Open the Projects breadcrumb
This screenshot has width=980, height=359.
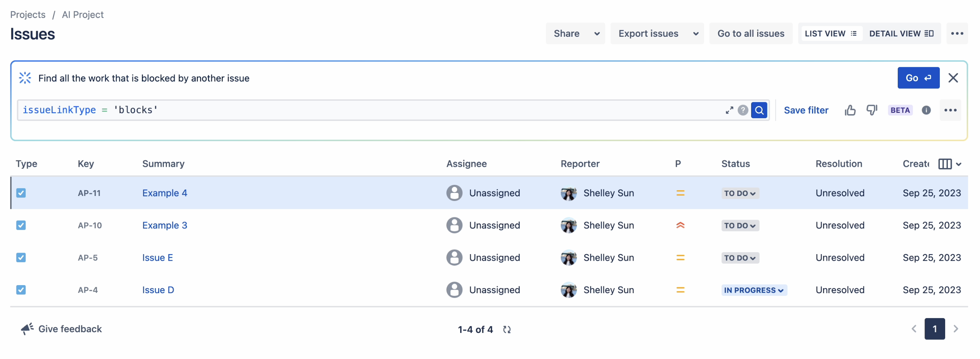point(28,15)
